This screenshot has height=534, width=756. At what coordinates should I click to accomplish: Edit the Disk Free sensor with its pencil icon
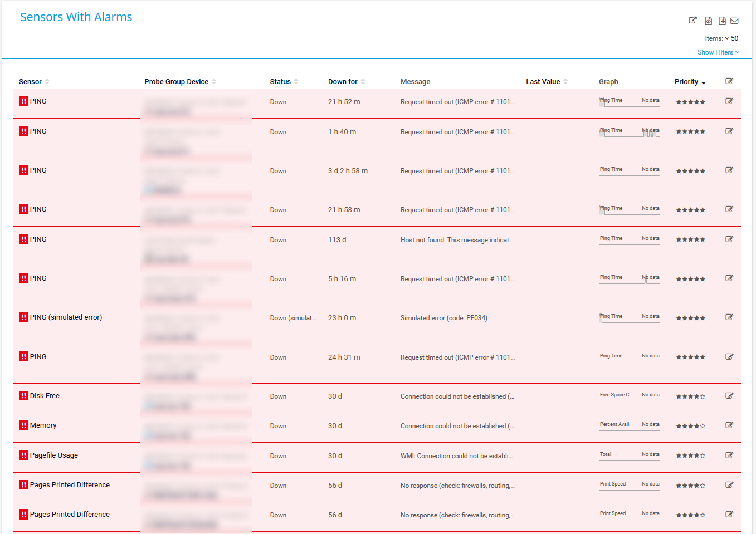(x=729, y=395)
